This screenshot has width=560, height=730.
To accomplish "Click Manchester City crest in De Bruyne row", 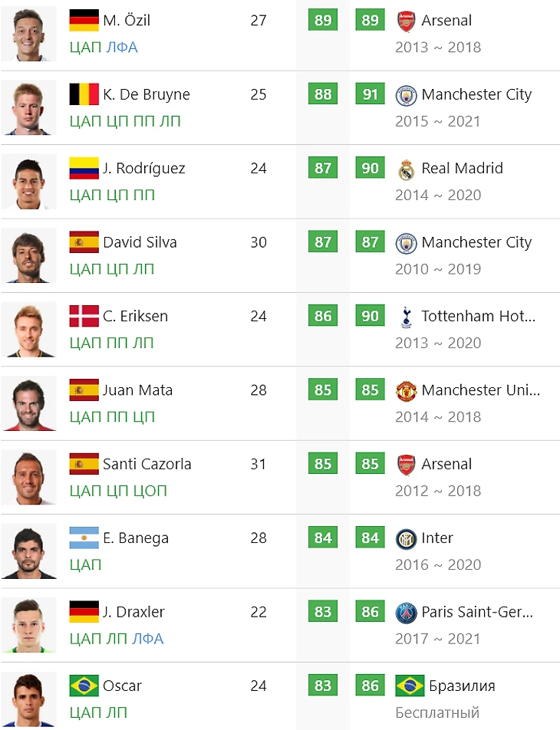I will coord(406,95).
